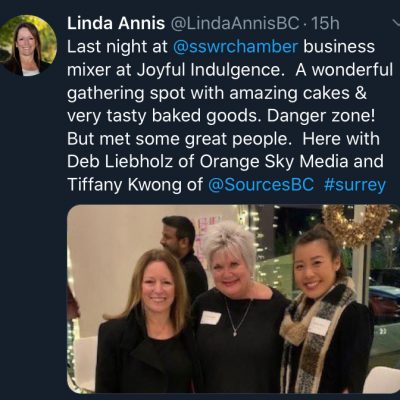Click the words "Joyful Indulgence" in the tweet
Viewport: 400px width, 400px height.
(209, 70)
